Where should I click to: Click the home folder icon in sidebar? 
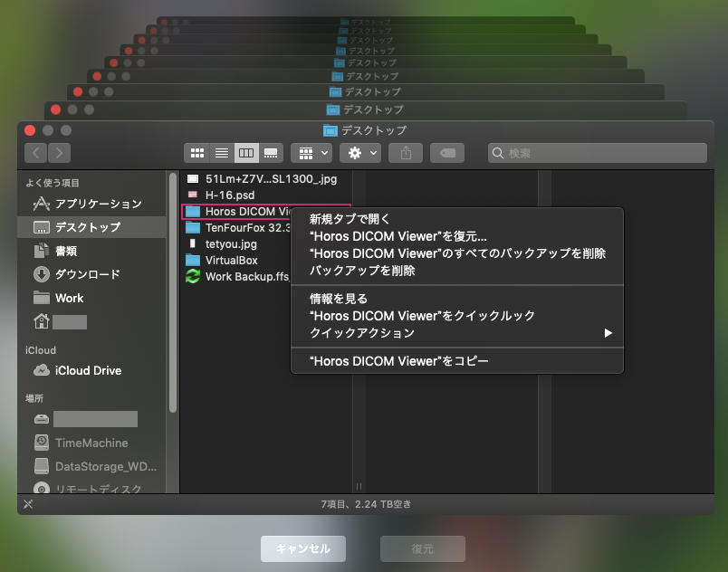pos(42,321)
